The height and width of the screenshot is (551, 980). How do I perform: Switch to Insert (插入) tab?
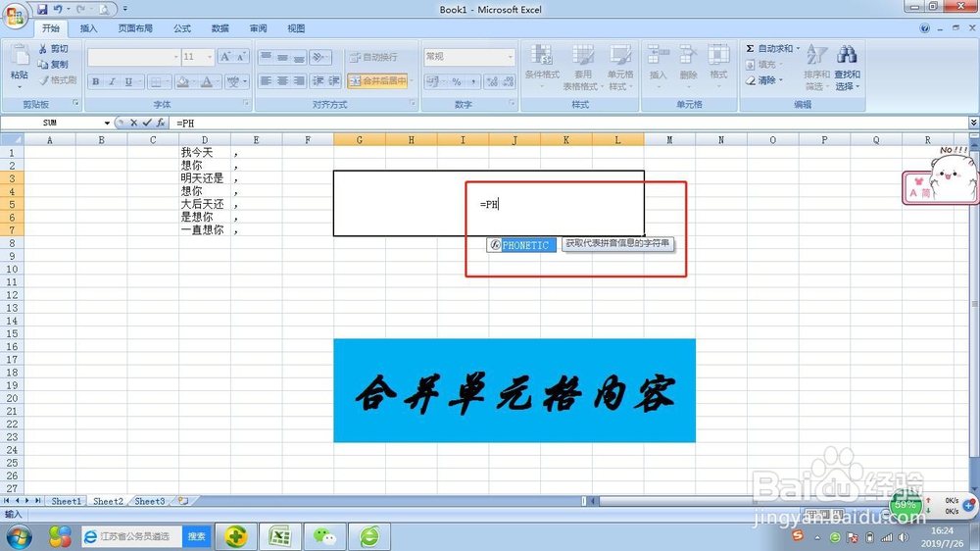point(89,28)
